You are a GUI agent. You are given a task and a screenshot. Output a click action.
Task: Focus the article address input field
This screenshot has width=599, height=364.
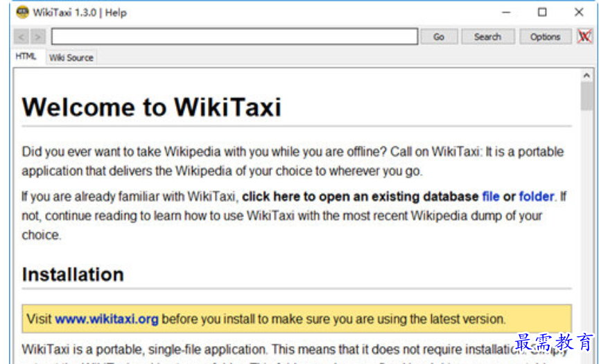(x=234, y=37)
